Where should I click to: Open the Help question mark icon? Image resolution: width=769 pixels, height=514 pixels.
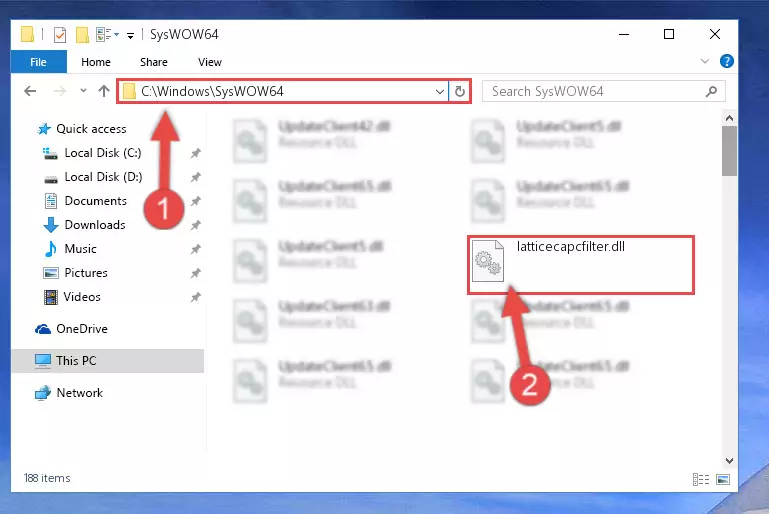(x=726, y=61)
